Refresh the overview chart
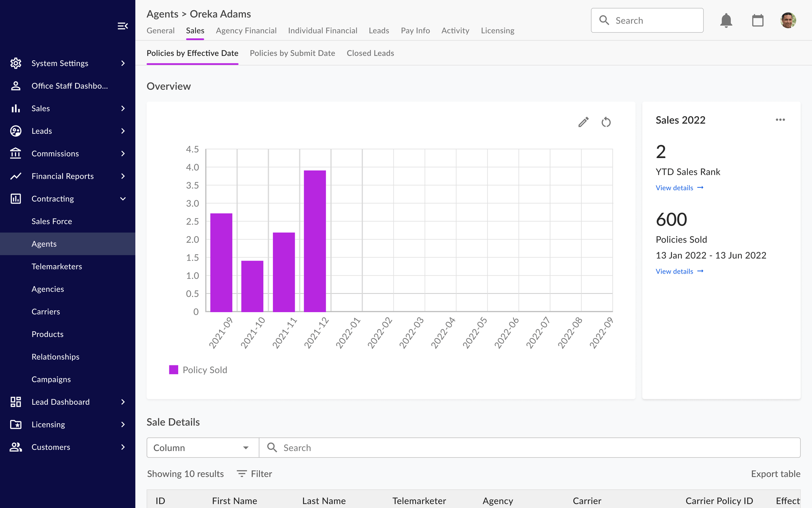This screenshot has height=508, width=812. [606, 122]
